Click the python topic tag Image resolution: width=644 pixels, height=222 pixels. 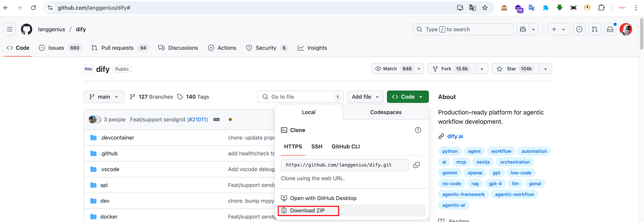coord(450,151)
